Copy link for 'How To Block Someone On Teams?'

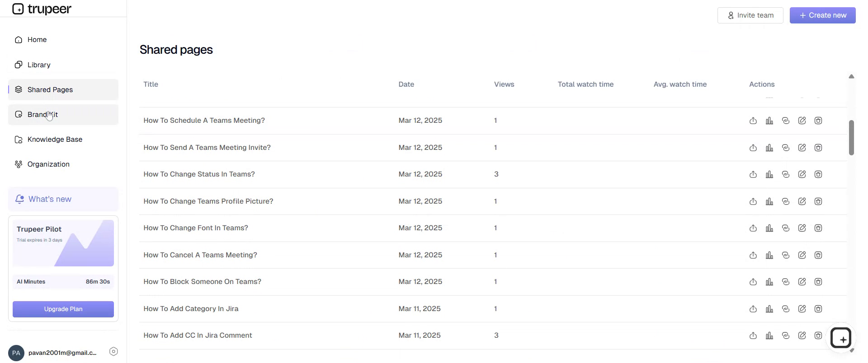pos(786,282)
